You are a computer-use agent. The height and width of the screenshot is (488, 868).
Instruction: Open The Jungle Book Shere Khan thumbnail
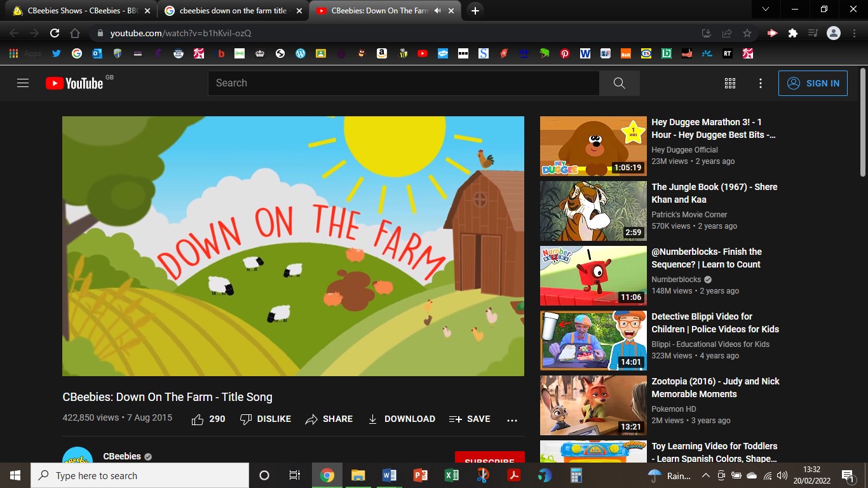point(593,211)
